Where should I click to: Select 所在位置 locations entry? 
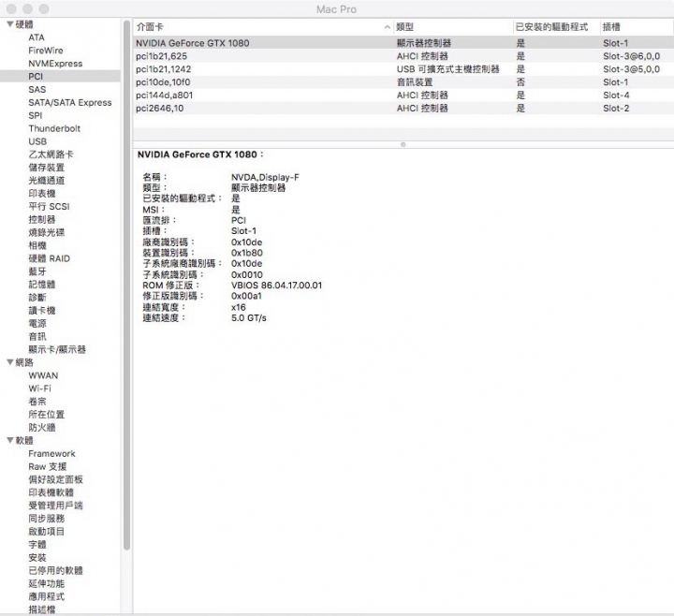point(47,415)
